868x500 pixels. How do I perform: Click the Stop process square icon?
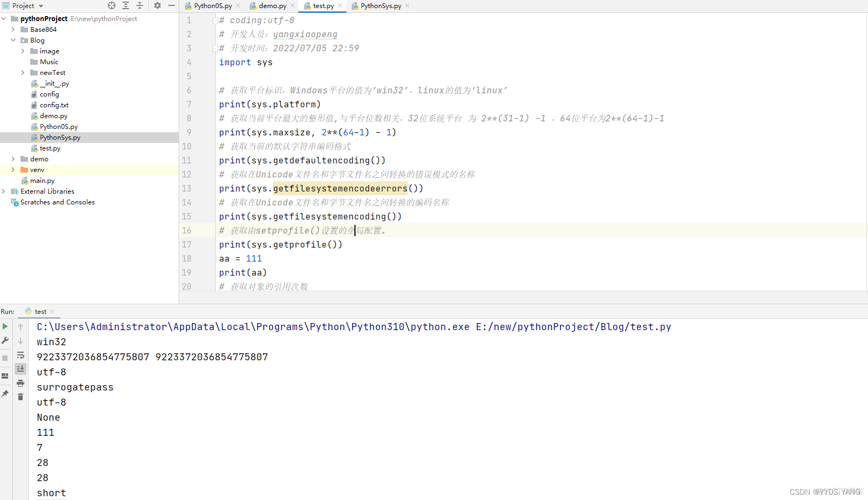(5, 358)
